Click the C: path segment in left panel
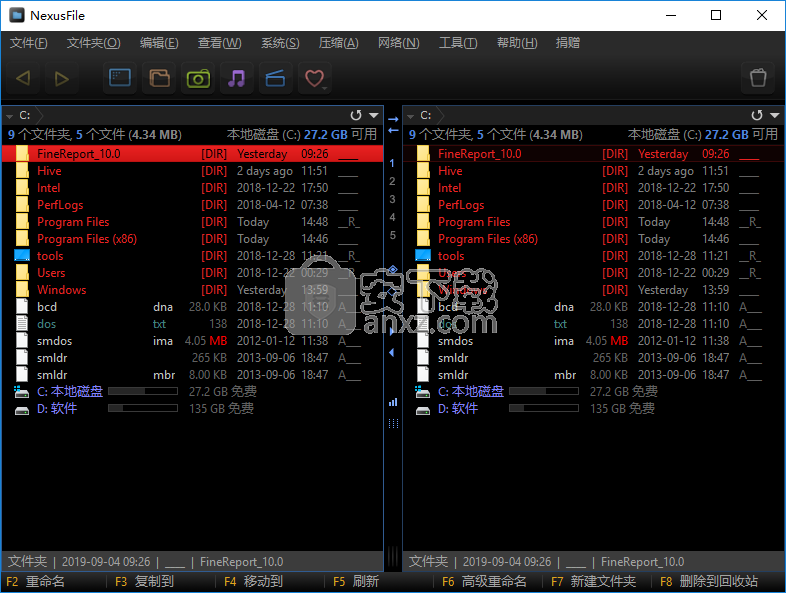The height and width of the screenshot is (593, 786). 25,116
